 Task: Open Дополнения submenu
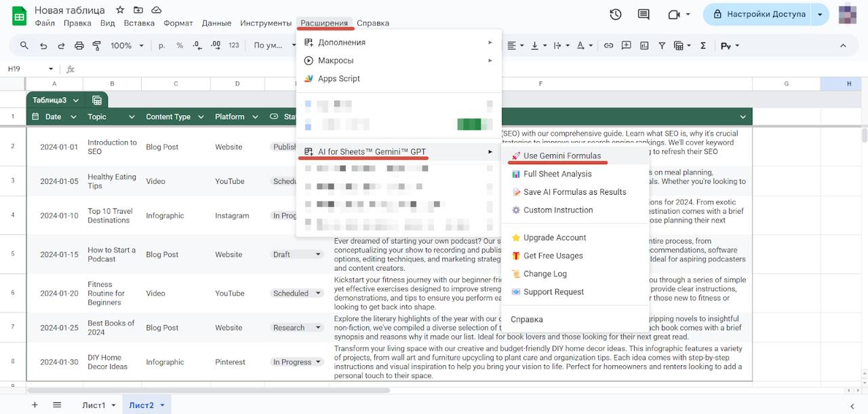pos(399,42)
